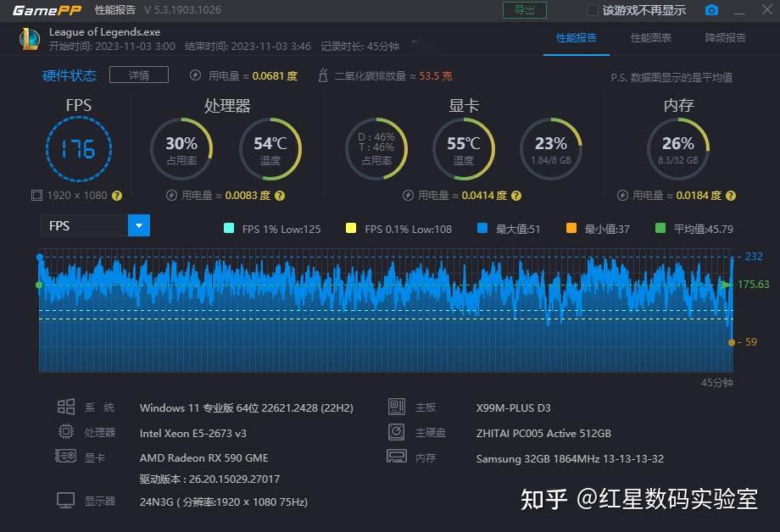
Task: Click the 驱动版本 26.20.15029.27017 text
Action: (209, 479)
